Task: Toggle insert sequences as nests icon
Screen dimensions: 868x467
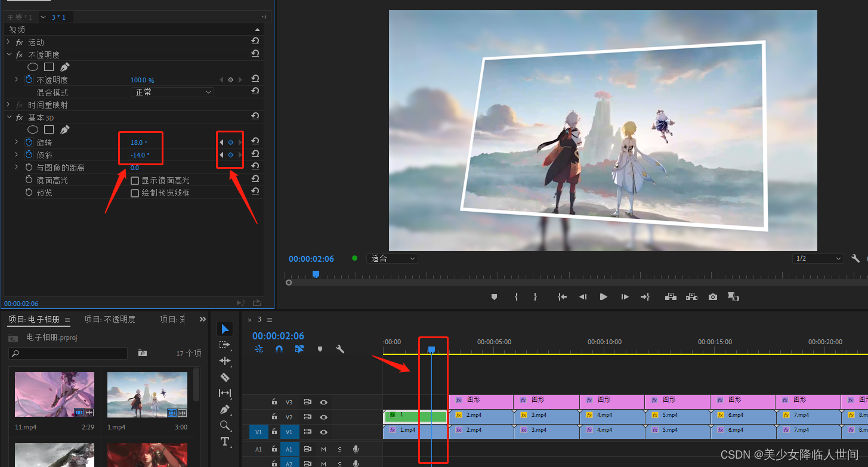Action: coord(259,349)
